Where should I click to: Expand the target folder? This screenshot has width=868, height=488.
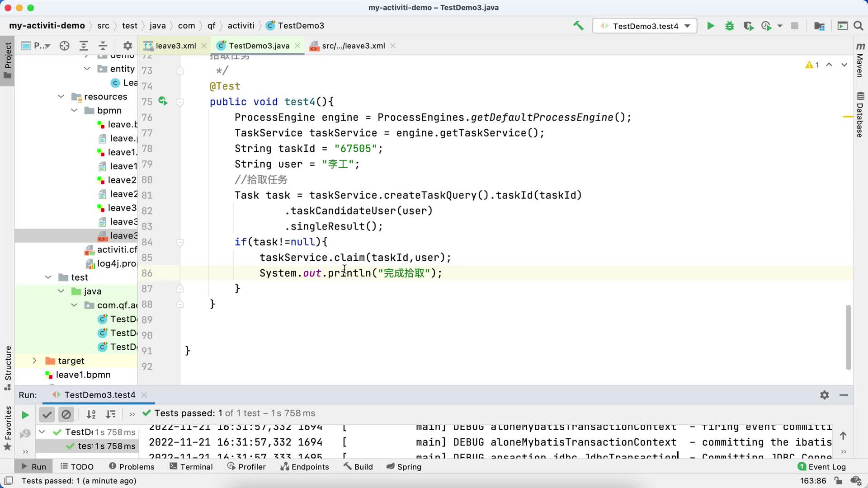(35, 361)
